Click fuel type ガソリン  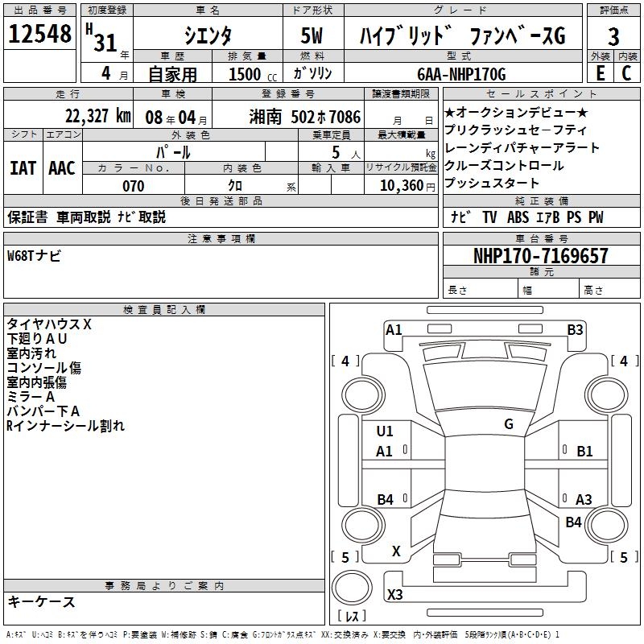pyautogui.click(x=312, y=73)
